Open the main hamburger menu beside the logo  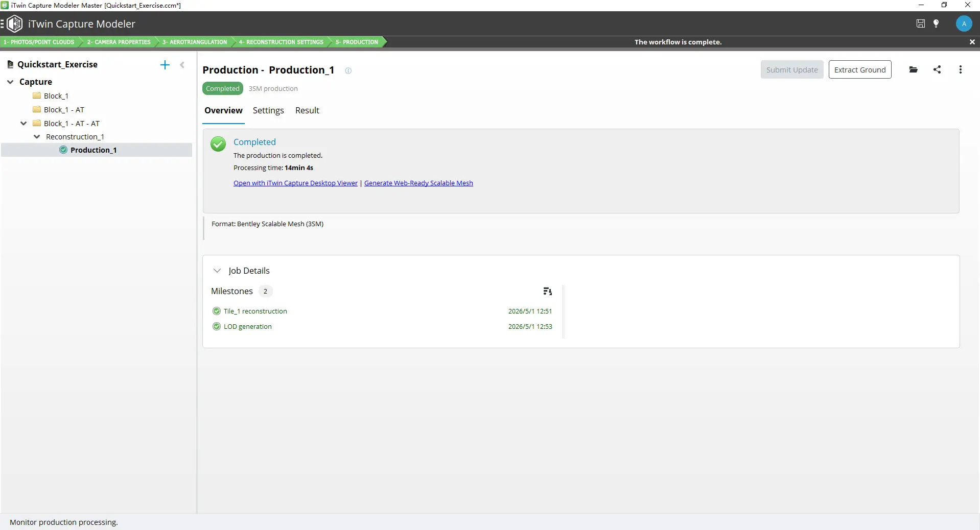tap(3, 23)
